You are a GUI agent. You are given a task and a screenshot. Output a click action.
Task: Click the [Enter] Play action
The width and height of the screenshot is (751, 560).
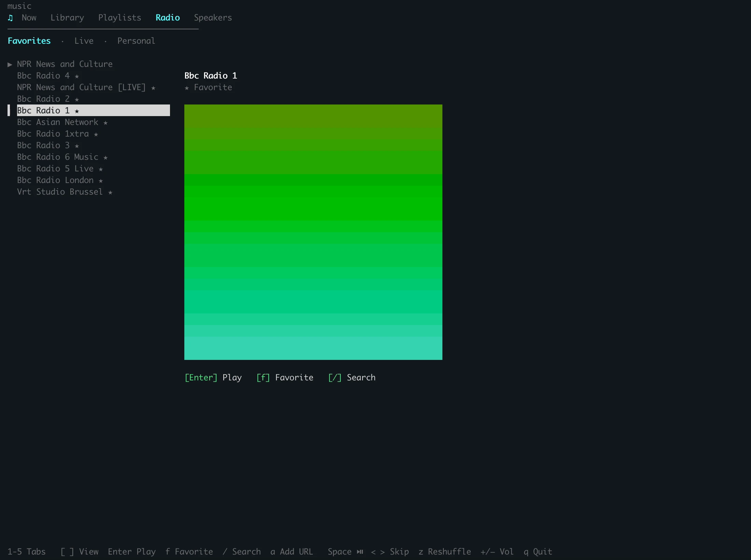tap(213, 378)
